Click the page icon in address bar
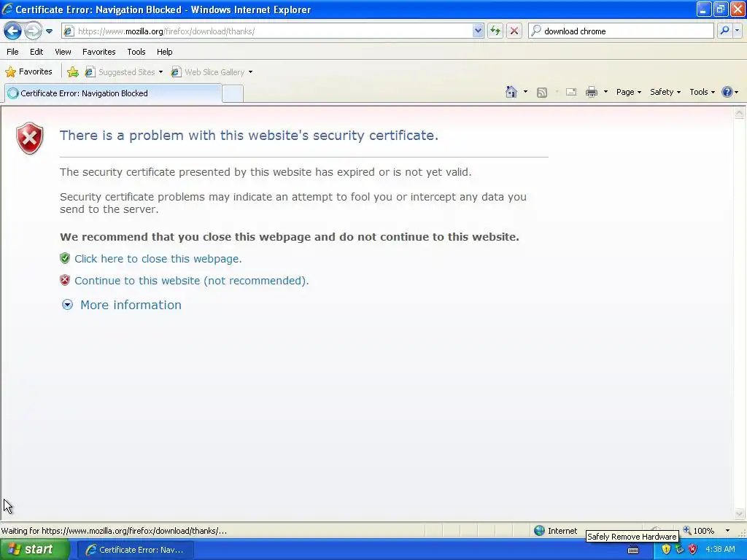The height and width of the screenshot is (560, 747). point(69,31)
